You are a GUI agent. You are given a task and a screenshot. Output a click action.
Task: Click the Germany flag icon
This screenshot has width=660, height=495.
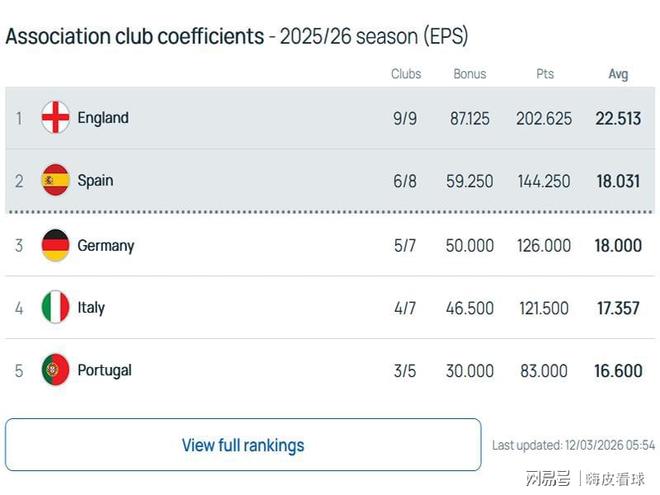coord(55,245)
